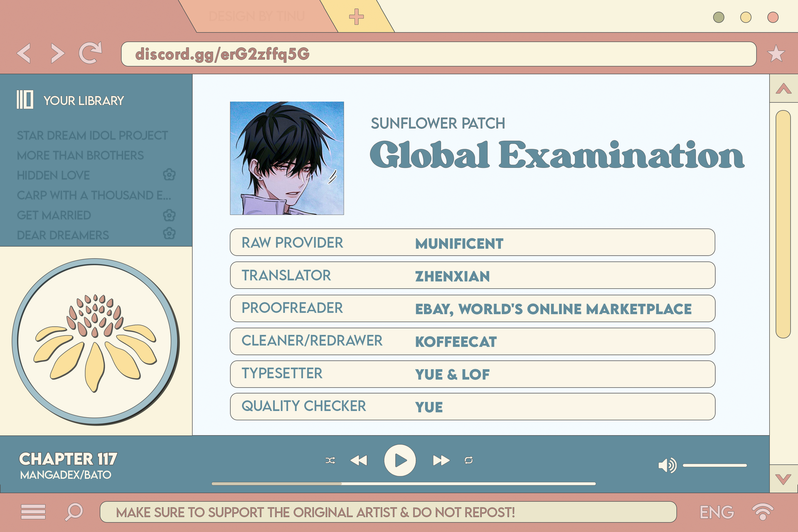Viewport: 798px width, 532px height.
Task: Click the bookmark star icon
Action: point(776,54)
